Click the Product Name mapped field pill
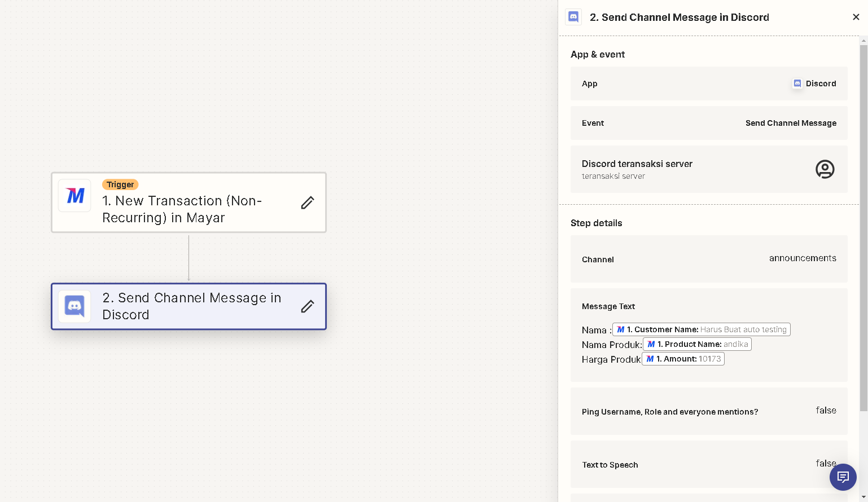The width and height of the screenshot is (868, 502). (x=698, y=344)
